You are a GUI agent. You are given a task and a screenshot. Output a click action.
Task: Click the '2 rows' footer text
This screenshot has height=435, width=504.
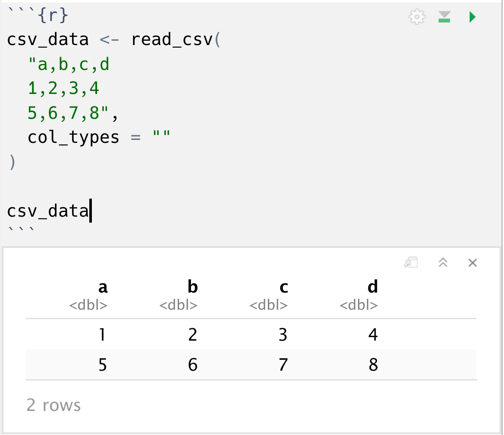[54, 405]
